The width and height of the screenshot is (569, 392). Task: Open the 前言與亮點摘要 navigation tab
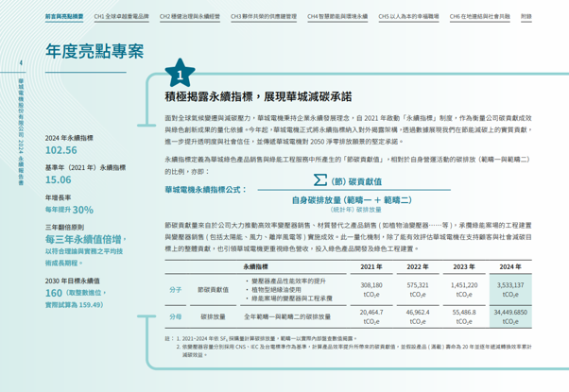64,17
